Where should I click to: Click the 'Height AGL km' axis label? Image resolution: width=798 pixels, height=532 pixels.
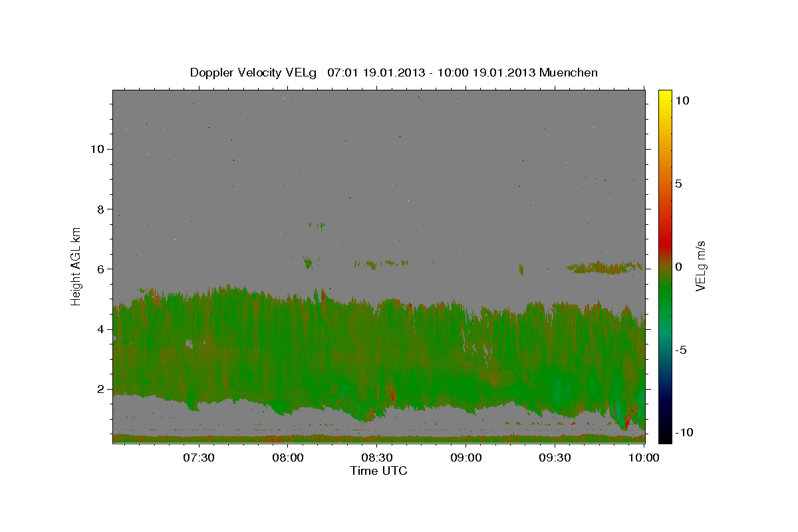coord(76,265)
